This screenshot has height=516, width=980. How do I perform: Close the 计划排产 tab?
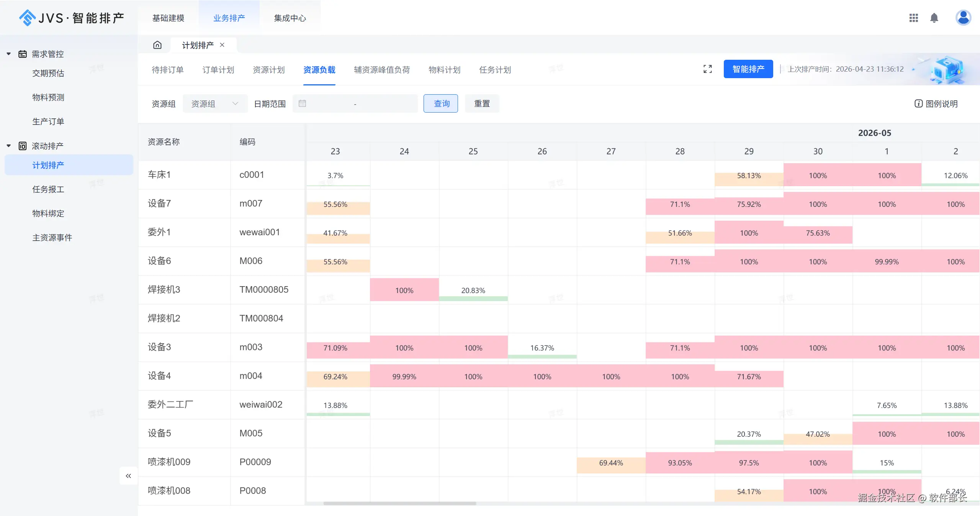coord(222,45)
